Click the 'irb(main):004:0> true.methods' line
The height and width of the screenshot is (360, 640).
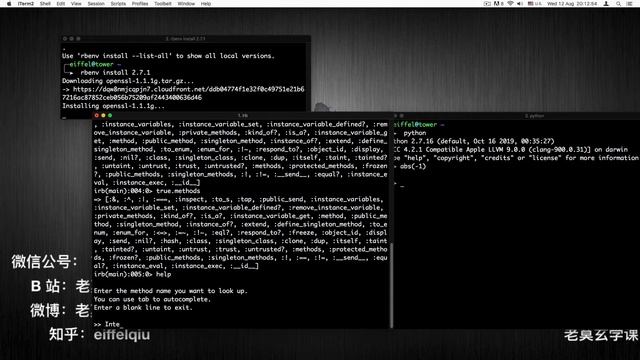tap(147, 191)
